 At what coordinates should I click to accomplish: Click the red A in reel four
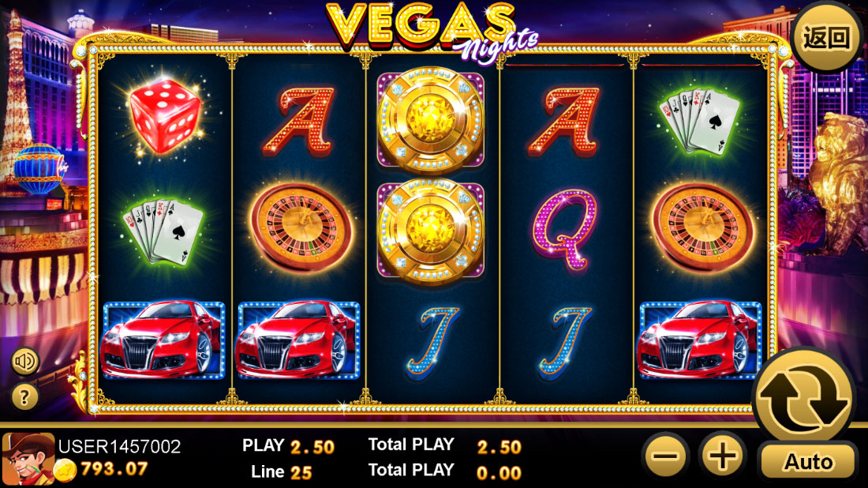[x=565, y=122]
